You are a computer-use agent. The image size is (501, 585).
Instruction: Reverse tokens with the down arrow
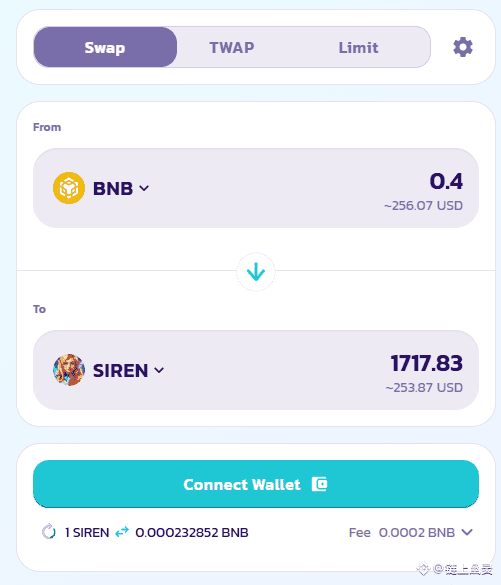coord(256,272)
